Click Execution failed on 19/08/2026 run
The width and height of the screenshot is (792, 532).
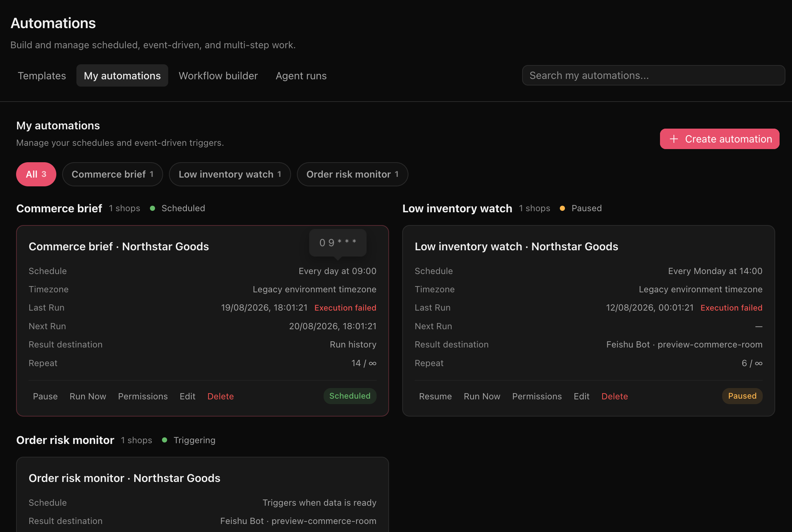click(x=345, y=308)
